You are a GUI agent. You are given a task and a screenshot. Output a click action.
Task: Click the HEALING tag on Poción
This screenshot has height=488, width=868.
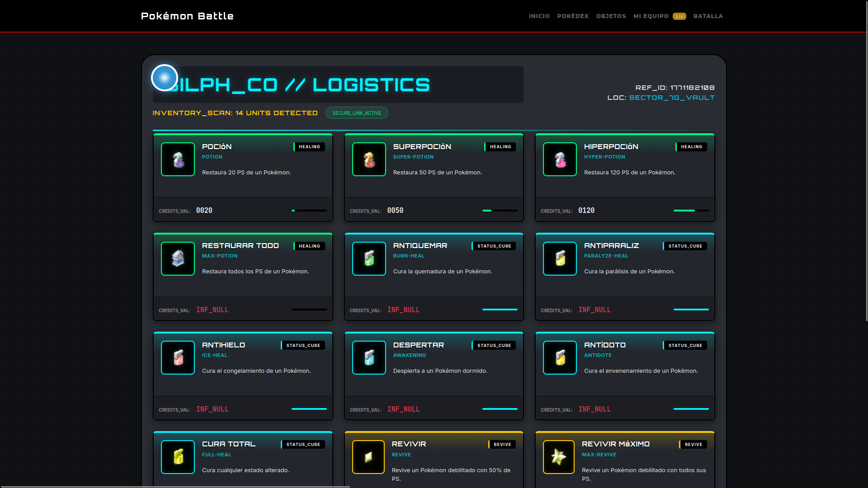click(x=309, y=147)
